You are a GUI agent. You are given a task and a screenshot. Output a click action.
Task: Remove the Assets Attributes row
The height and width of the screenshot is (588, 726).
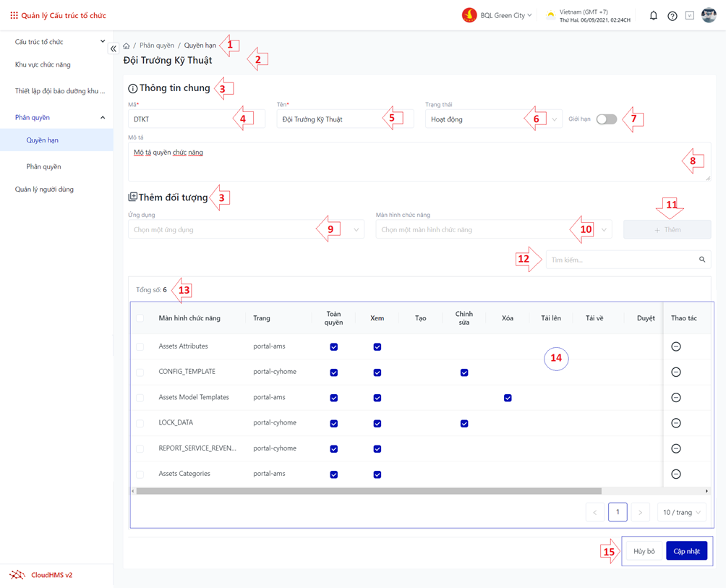point(675,346)
